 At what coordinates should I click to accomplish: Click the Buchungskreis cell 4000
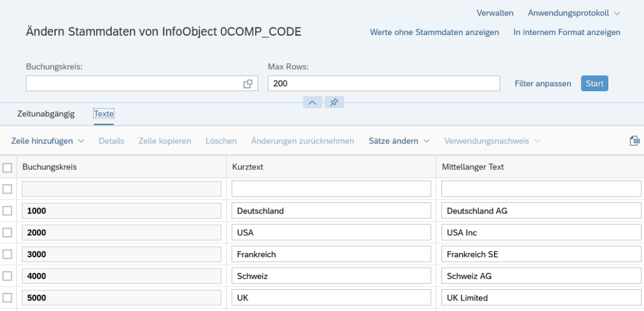coord(121,276)
